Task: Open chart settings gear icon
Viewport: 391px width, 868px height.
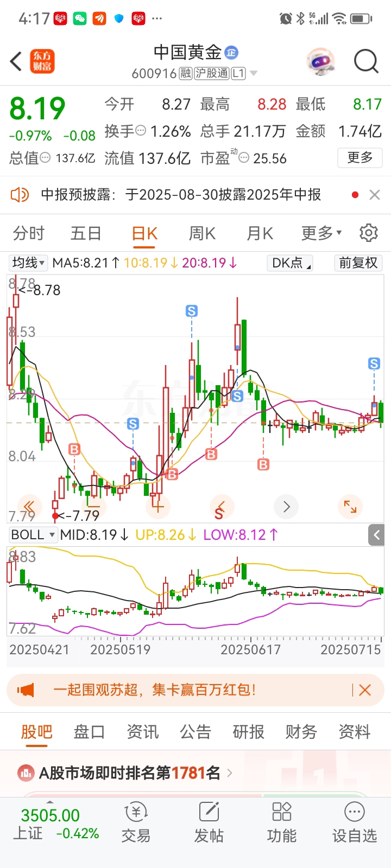Action: point(369,233)
